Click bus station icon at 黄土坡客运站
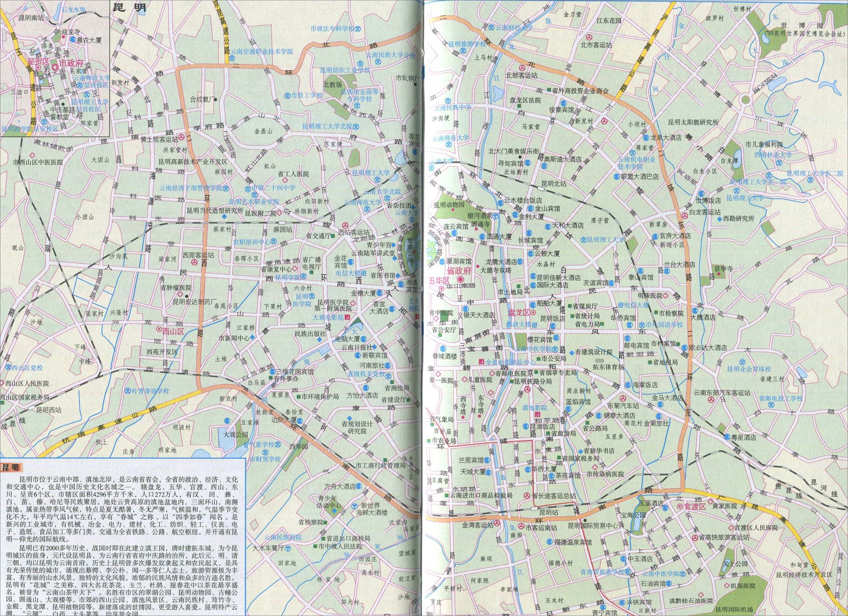848x616 pixels. 181,138
